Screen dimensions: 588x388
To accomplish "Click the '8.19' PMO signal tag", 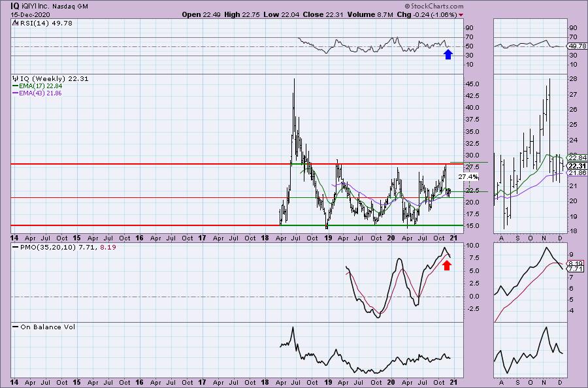I will (576, 263).
